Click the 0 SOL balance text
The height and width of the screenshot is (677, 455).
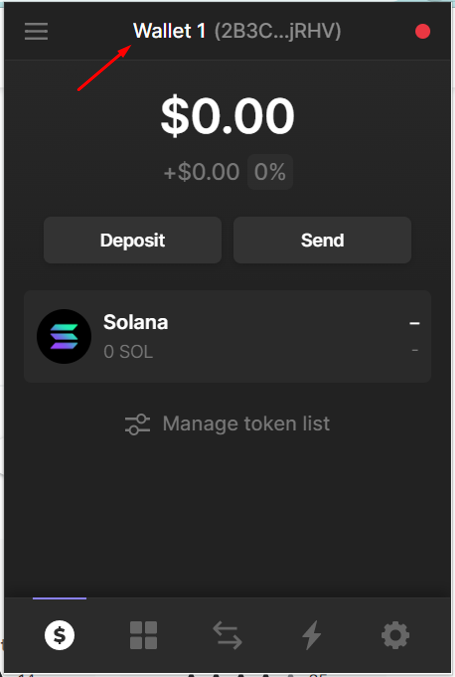pos(128,352)
